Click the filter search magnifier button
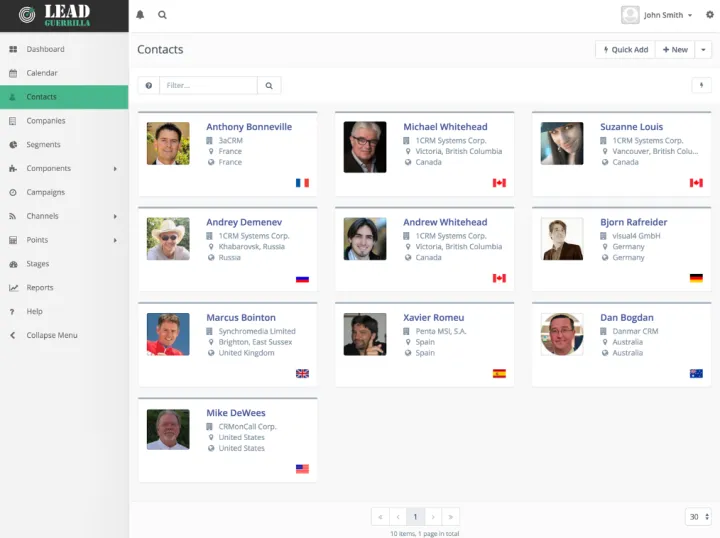This screenshot has height=538, width=720. click(269, 86)
